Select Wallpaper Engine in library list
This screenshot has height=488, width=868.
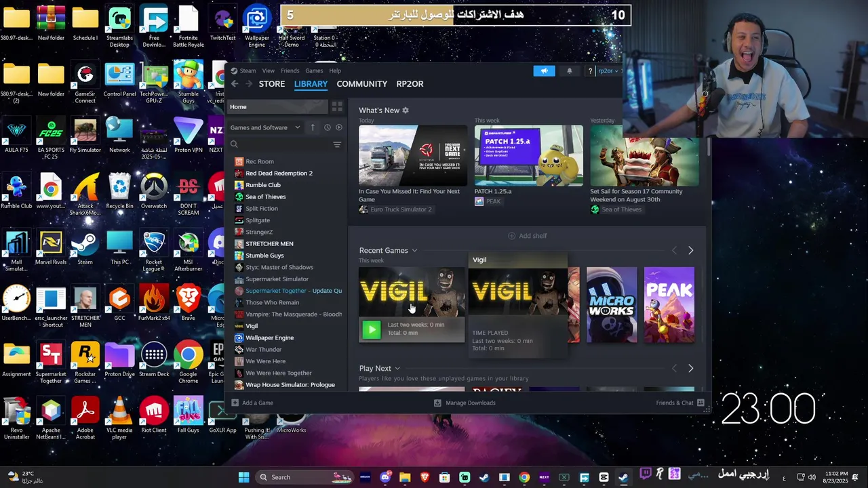(x=269, y=338)
